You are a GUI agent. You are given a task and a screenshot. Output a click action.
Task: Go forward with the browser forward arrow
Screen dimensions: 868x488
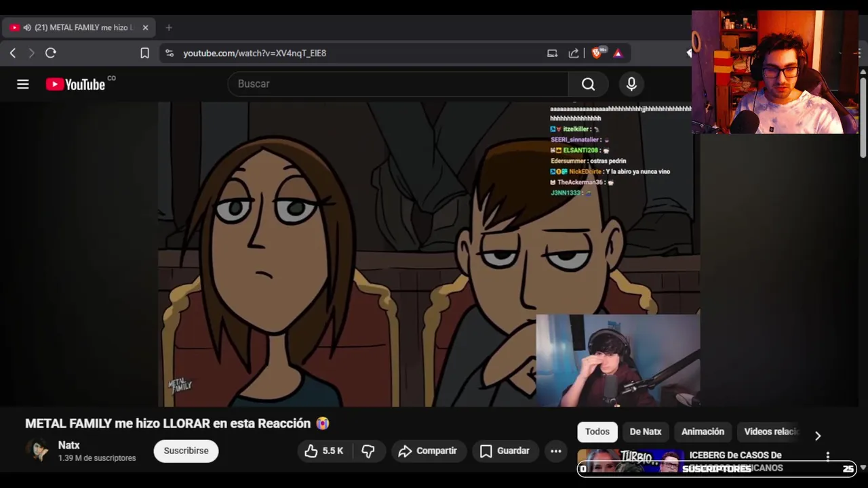[x=31, y=53]
